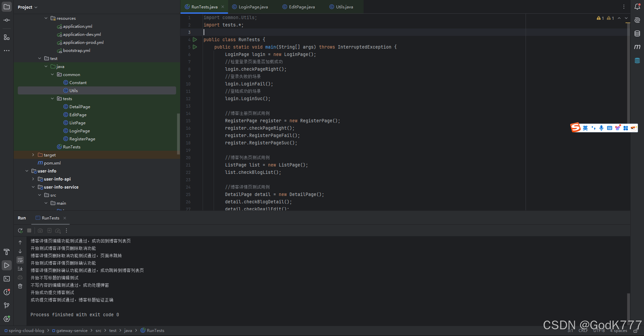Switch to EditPage.java tab

click(x=299, y=7)
